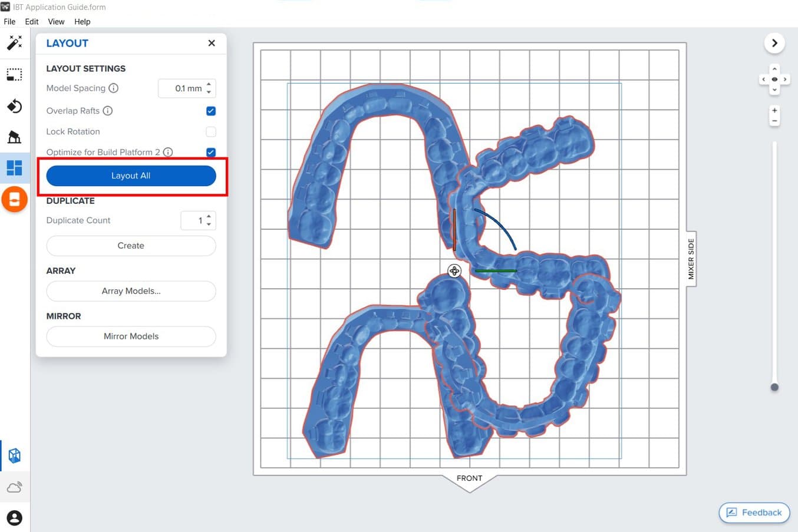Screen dimensions: 798x532
Task: Zoom out with the minus button
Action: [774, 121]
